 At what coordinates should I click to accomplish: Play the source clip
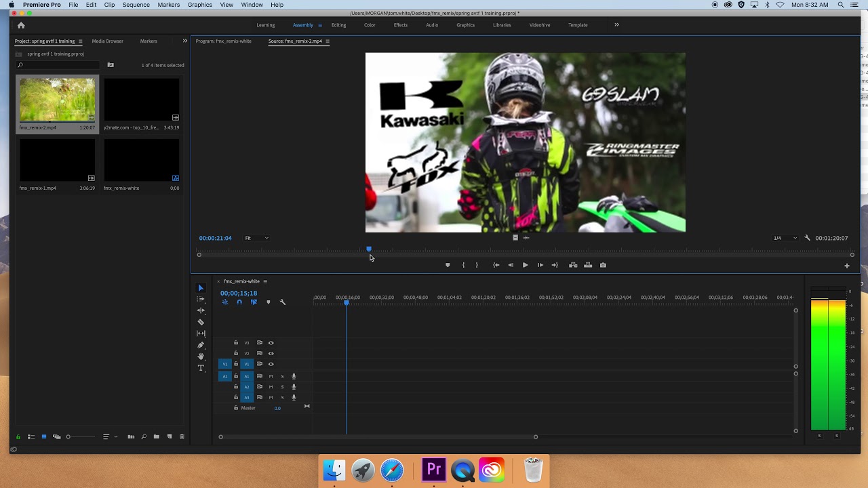click(525, 265)
